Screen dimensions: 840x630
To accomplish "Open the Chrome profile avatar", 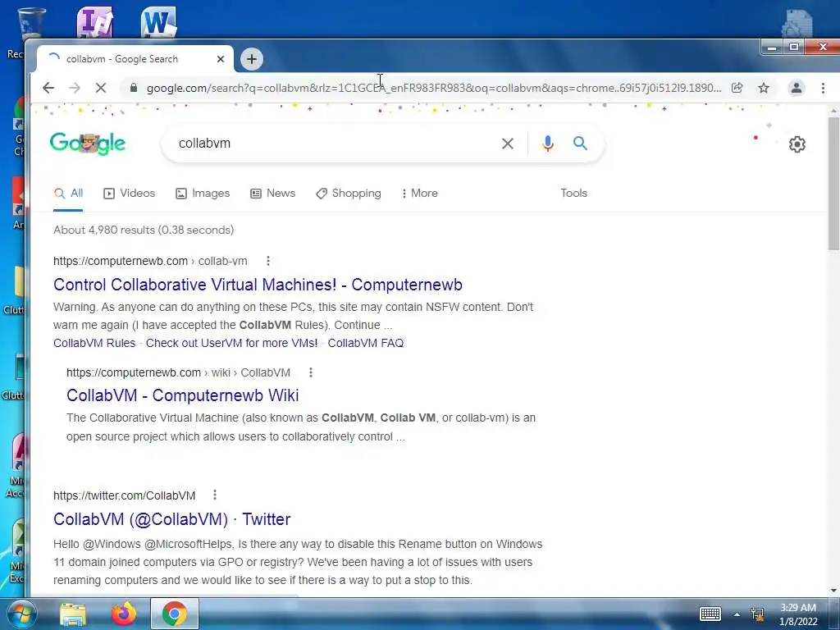I will (x=797, y=88).
